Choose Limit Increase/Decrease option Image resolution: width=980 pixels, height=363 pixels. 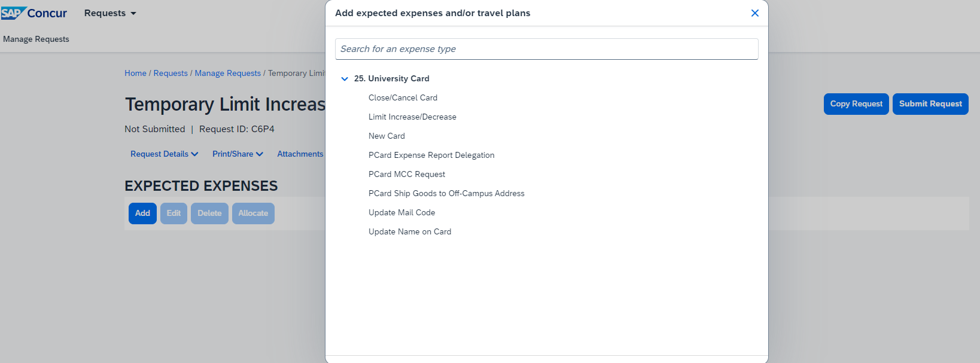pyautogui.click(x=412, y=117)
